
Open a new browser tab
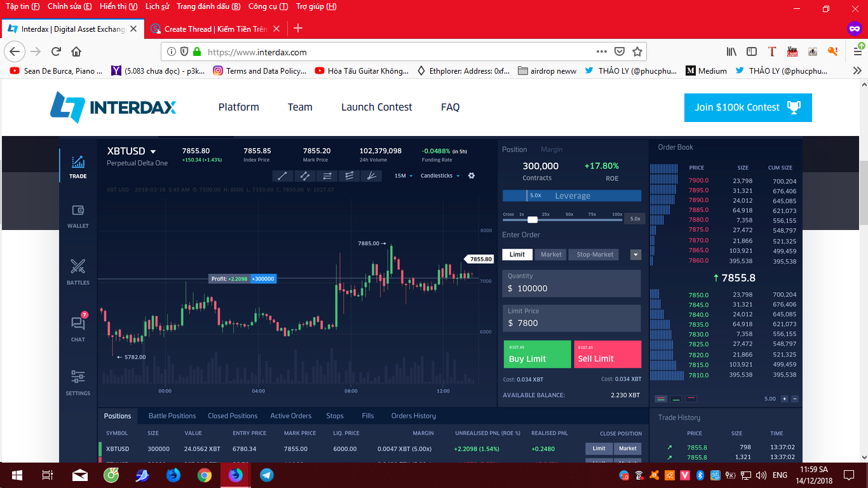coord(298,29)
